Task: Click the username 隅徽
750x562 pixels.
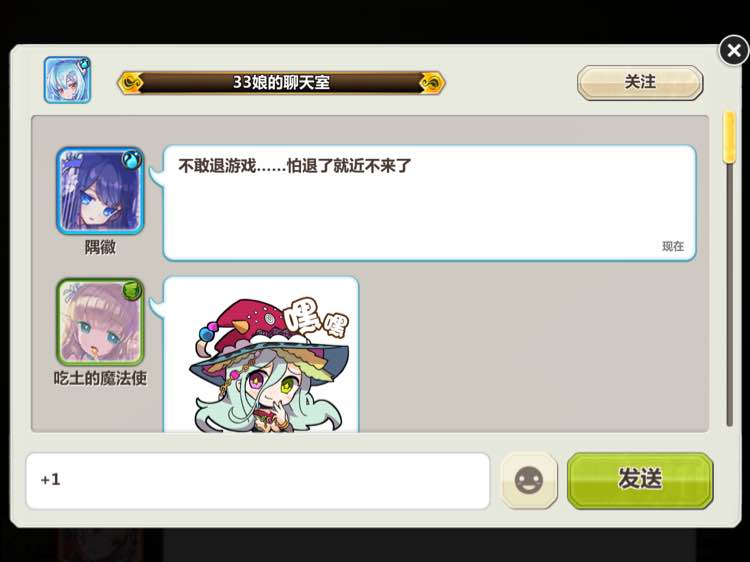Action: (100, 247)
